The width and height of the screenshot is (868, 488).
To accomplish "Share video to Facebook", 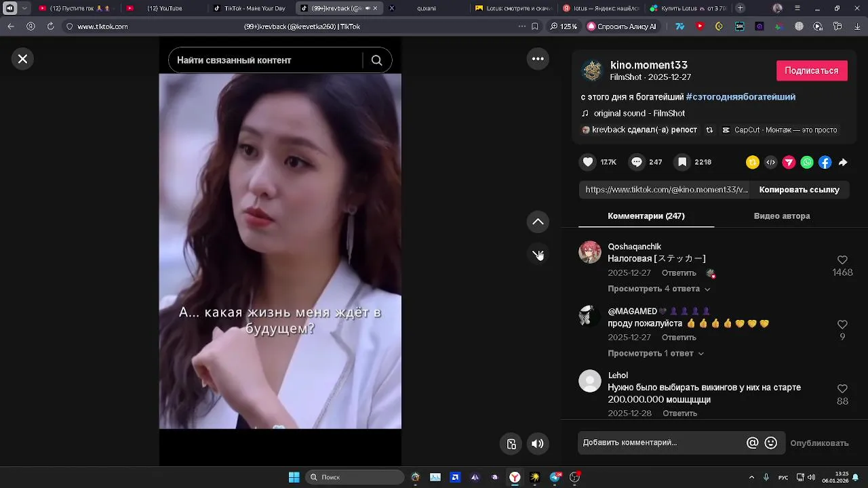I will click(x=825, y=162).
